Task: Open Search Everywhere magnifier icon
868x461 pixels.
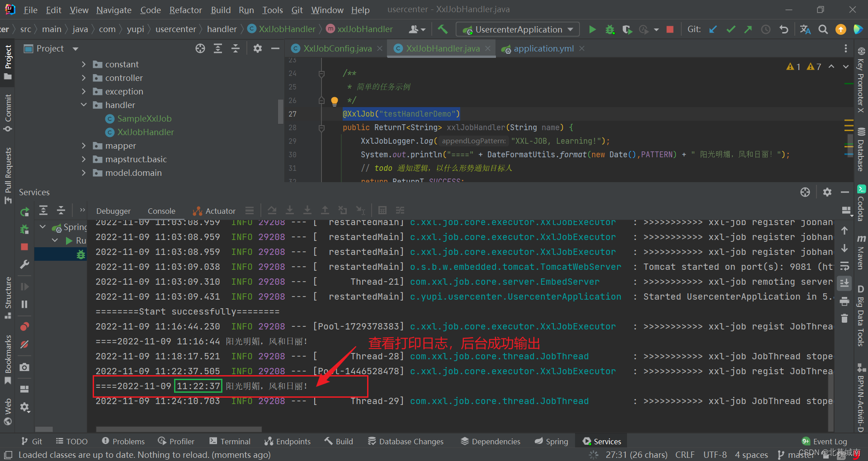Action: (823, 29)
